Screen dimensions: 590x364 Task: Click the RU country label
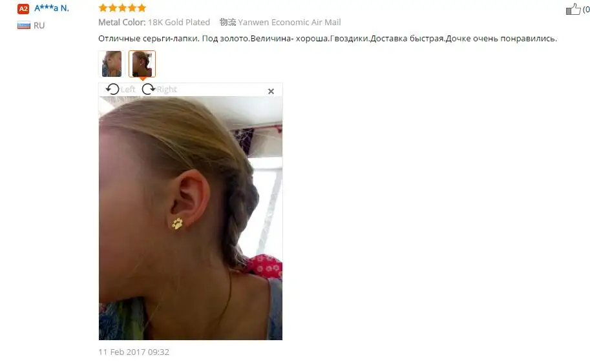click(39, 26)
